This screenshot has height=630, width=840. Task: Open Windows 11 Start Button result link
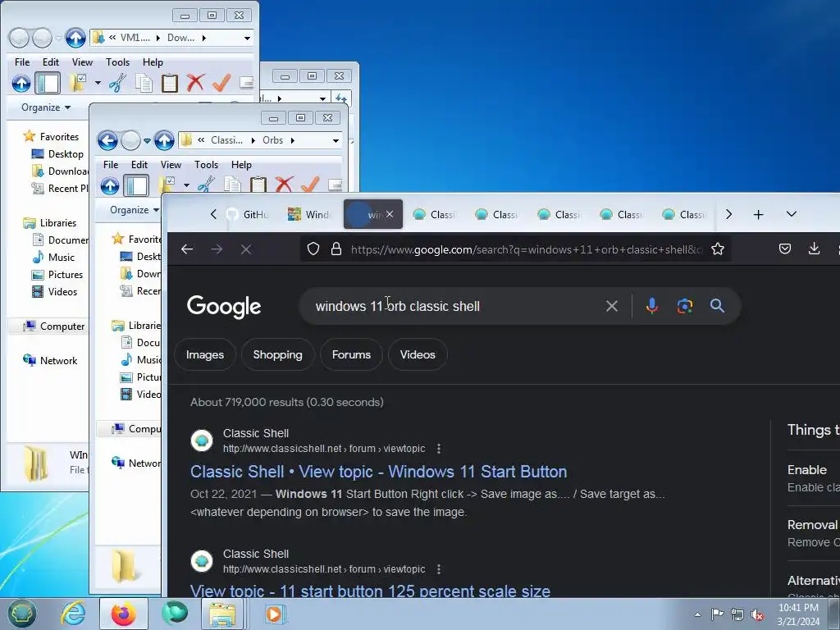click(379, 472)
